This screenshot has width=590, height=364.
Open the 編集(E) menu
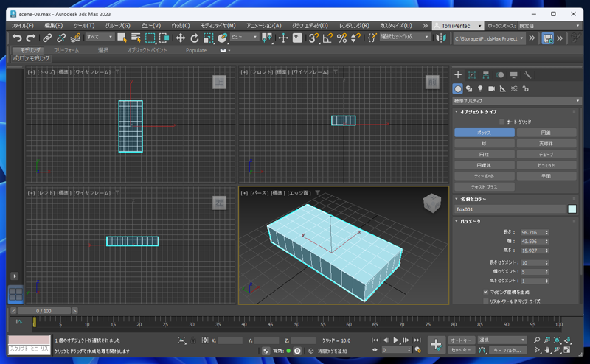[53, 26]
